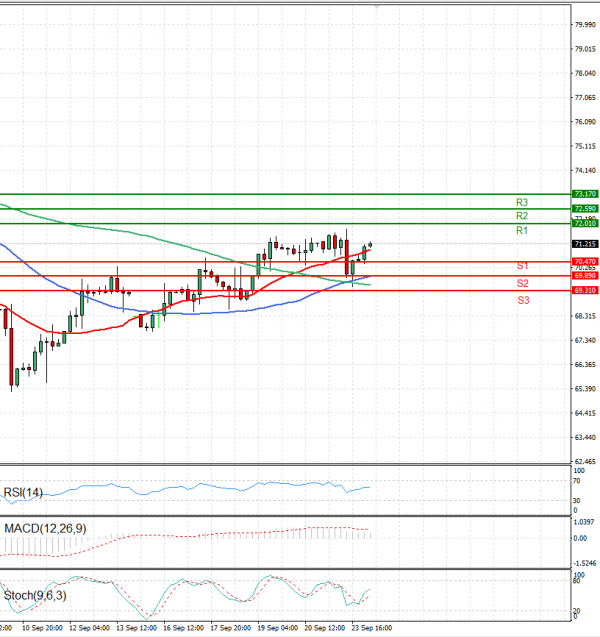Select the R1 resistance label

click(522, 230)
